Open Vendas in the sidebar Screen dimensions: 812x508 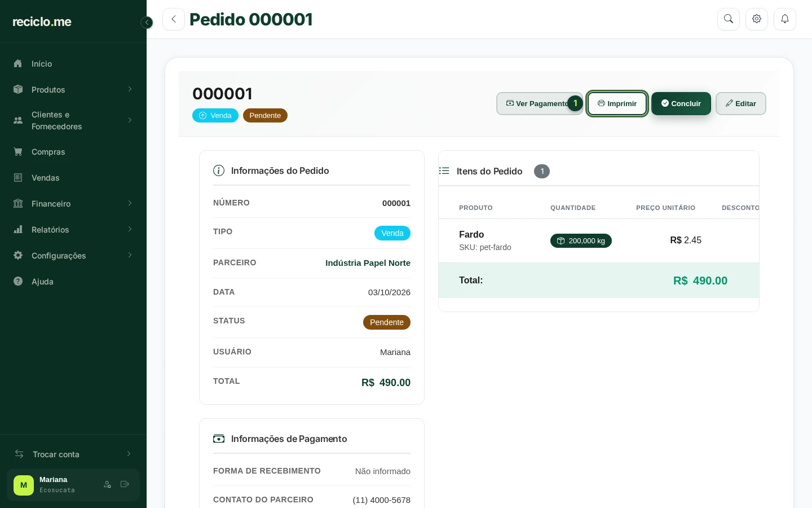tap(73, 178)
